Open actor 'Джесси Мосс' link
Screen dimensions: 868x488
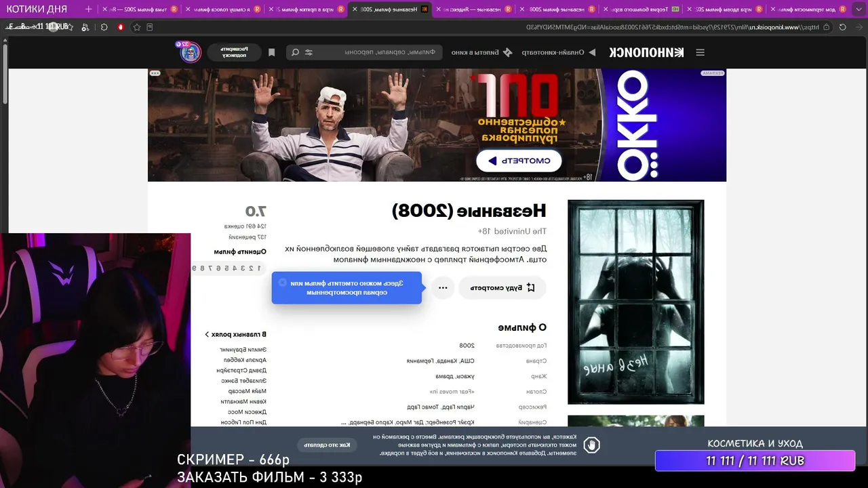[247, 412]
